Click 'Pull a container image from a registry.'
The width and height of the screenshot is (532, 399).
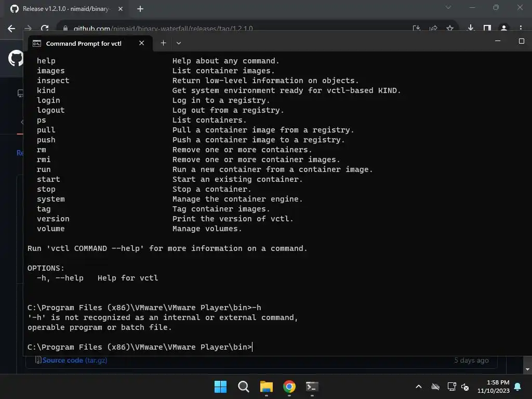(x=263, y=130)
